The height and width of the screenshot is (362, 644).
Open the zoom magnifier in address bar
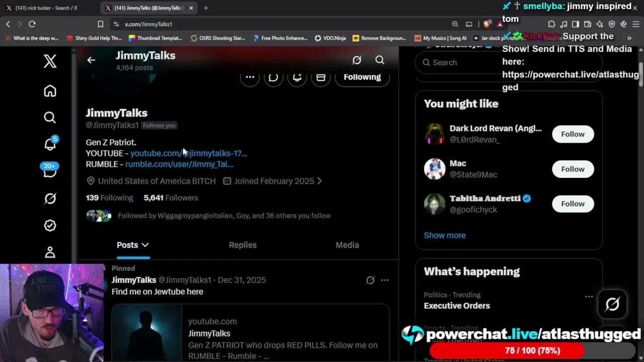click(x=455, y=24)
